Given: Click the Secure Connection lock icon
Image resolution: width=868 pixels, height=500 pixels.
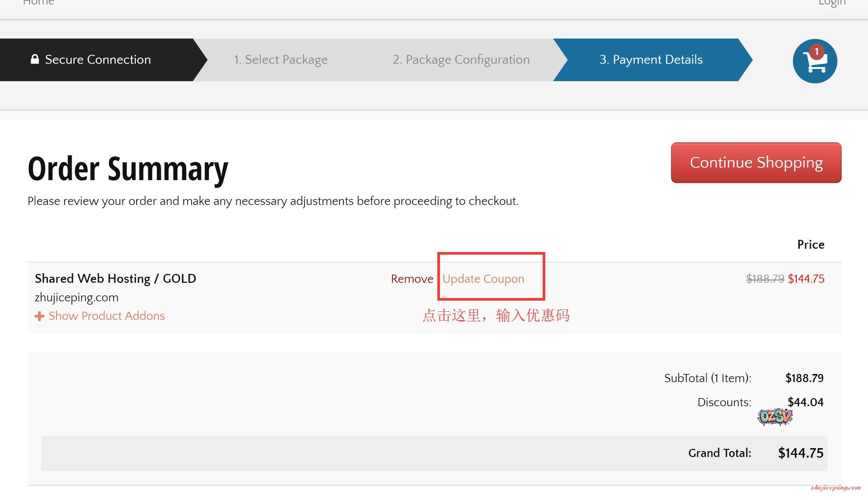Looking at the screenshot, I should point(35,59).
